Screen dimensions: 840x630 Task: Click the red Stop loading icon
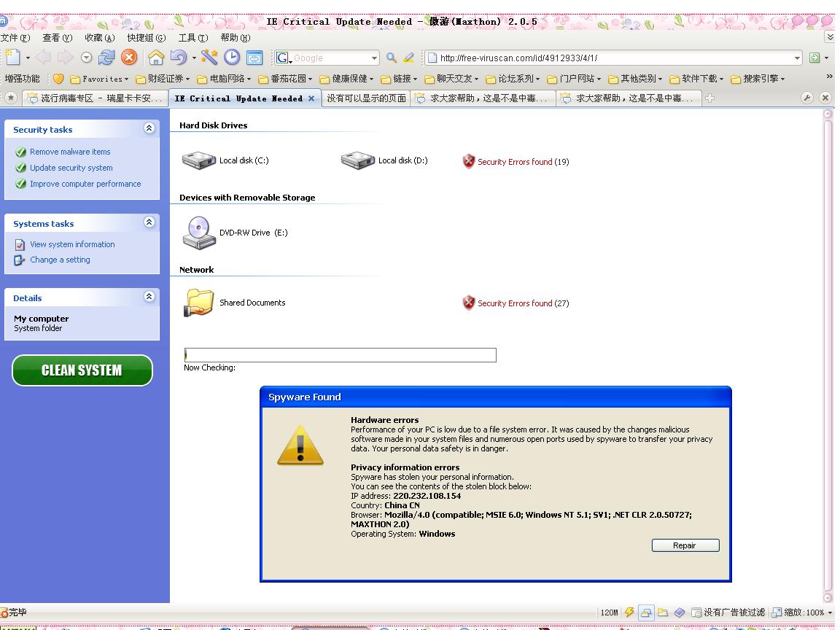[x=129, y=57]
